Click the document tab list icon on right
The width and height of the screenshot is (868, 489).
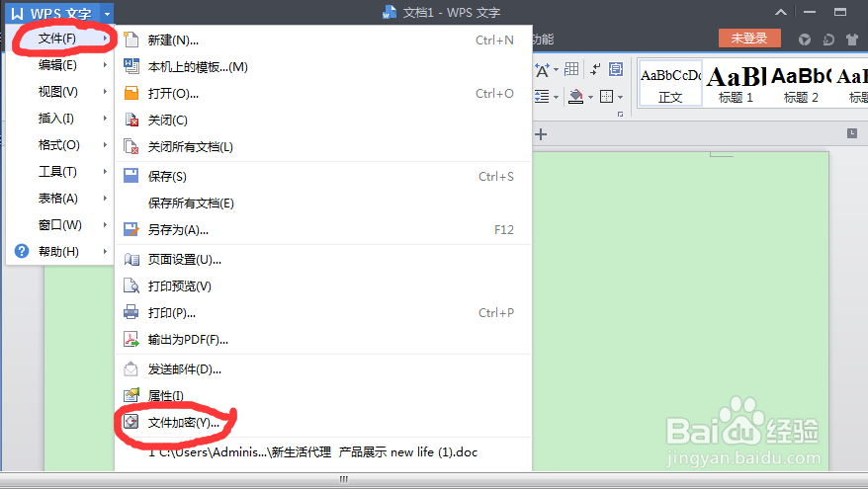pos(852,133)
